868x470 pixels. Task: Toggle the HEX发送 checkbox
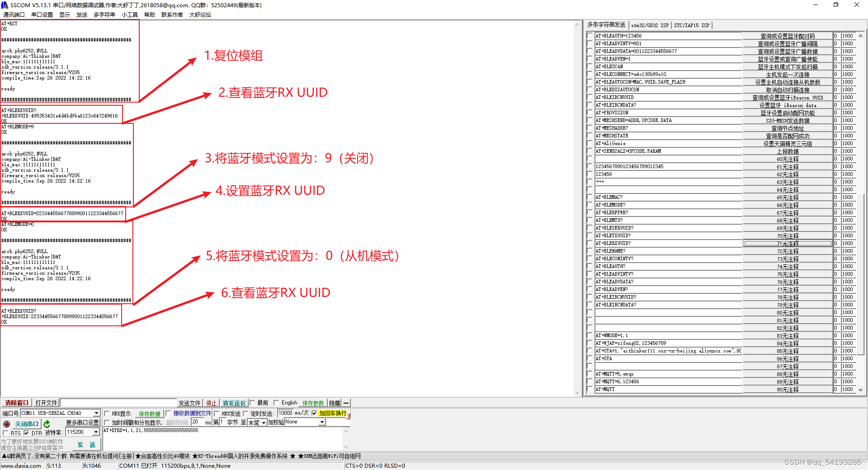point(217,414)
